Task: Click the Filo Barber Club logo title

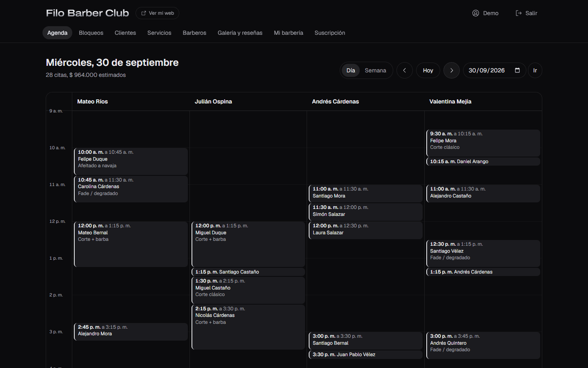Action: (x=87, y=13)
